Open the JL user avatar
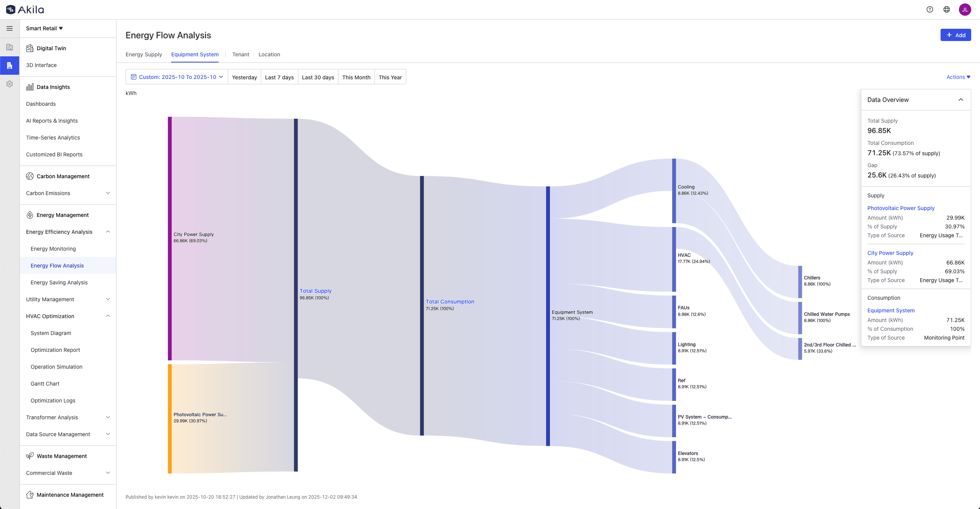The height and width of the screenshot is (509, 980). click(965, 10)
